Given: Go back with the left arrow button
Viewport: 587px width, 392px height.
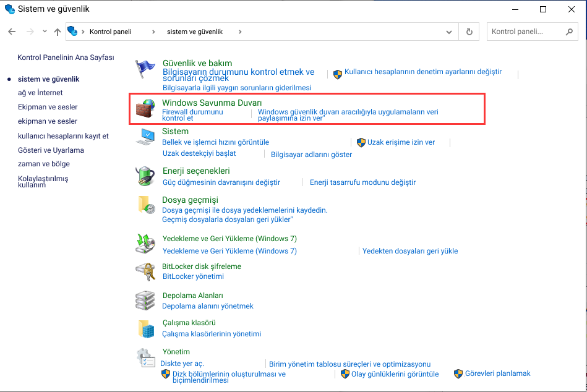Looking at the screenshot, I should [12, 32].
